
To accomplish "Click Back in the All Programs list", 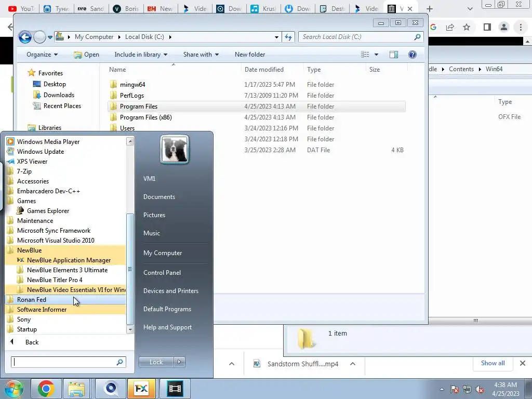I will point(32,342).
